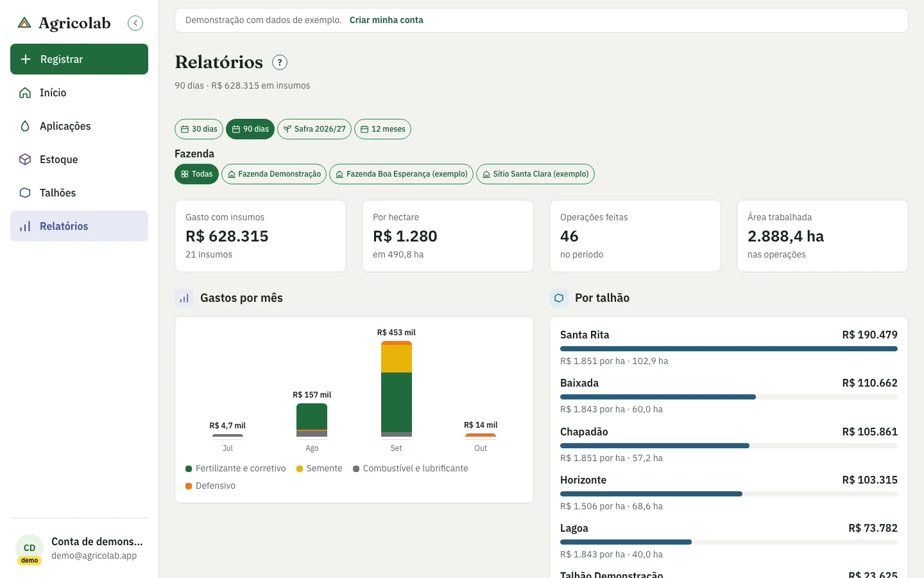Click the Baixada progress bar

[x=729, y=397]
